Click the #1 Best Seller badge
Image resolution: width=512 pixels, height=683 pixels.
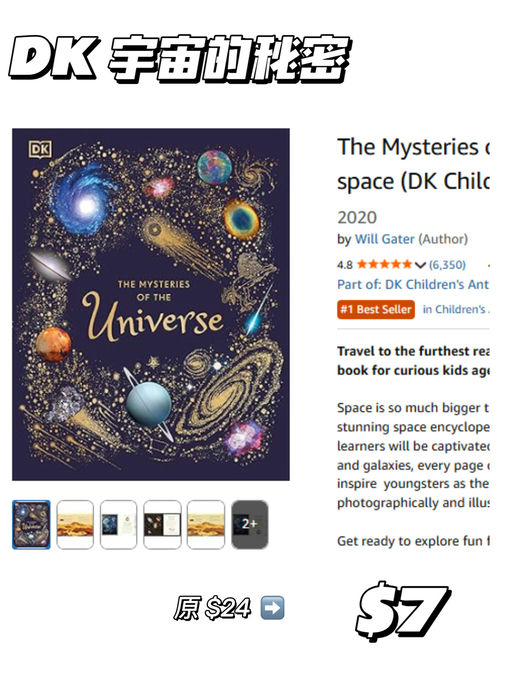click(x=376, y=309)
